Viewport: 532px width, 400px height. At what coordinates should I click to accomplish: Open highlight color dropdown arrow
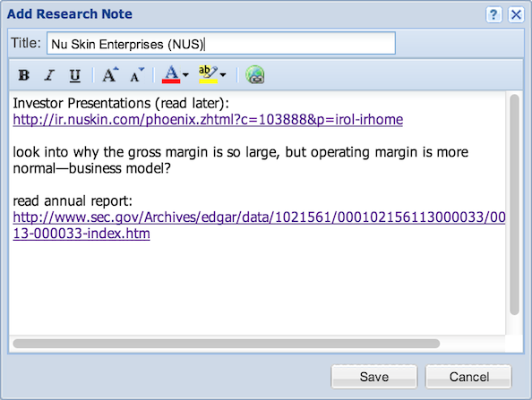click(x=223, y=74)
